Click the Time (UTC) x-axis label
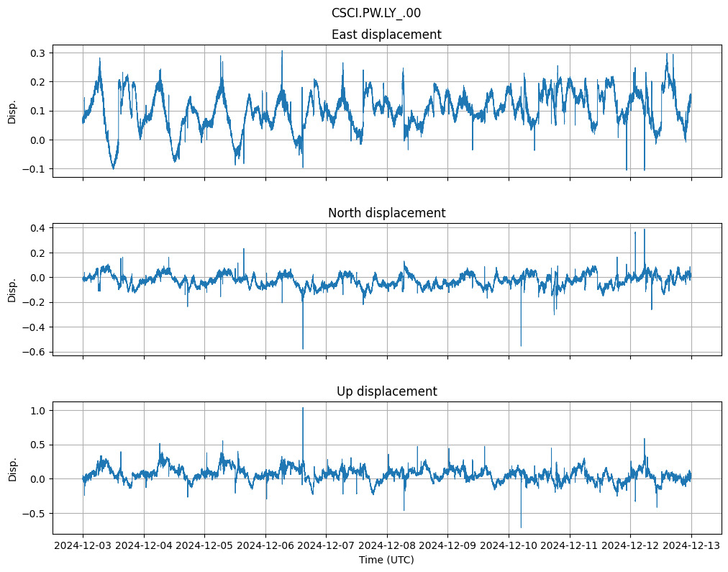 pos(386,559)
